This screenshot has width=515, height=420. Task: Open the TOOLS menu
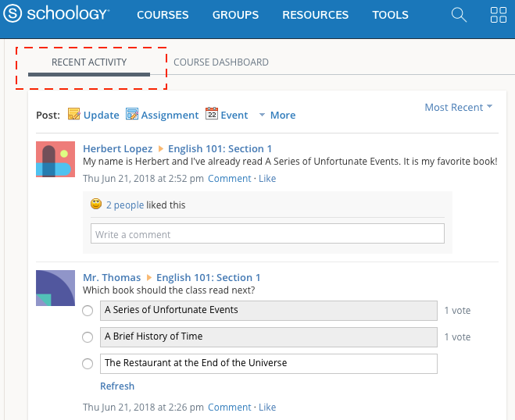pyautogui.click(x=390, y=15)
